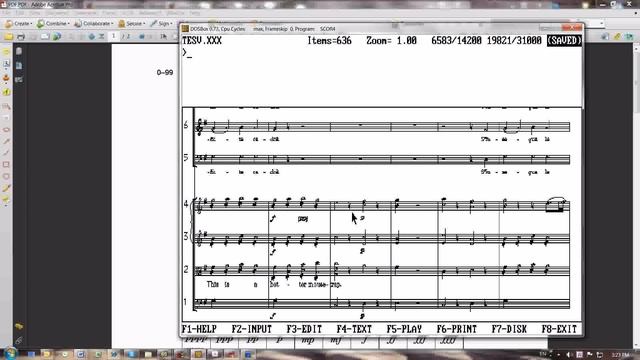The width and height of the screenshot is (640, 360).
Task: Click F7-DISK in the SCORE function bar
Action: click(x=509, y=329)
